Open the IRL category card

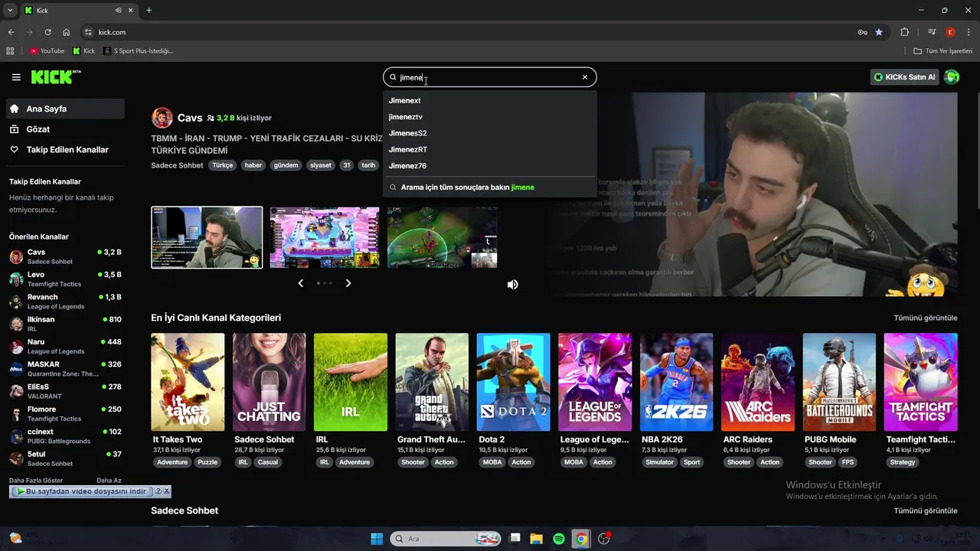coord(351,382)
